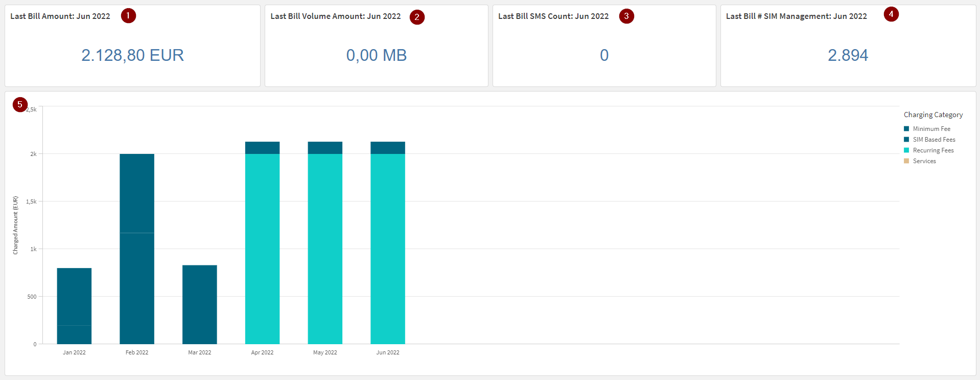
Task: Open the Last Bill SMS Count card title
Action: (x=553, y=16)
